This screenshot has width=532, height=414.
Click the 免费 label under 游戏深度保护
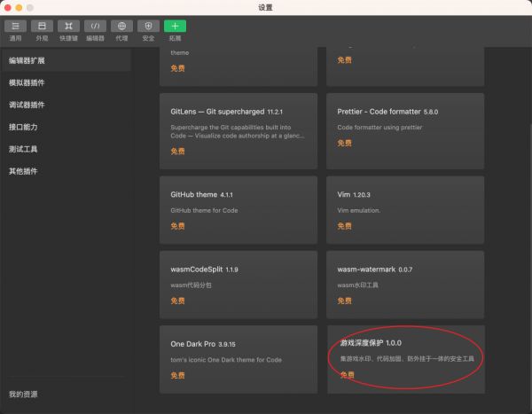(347, 375)
